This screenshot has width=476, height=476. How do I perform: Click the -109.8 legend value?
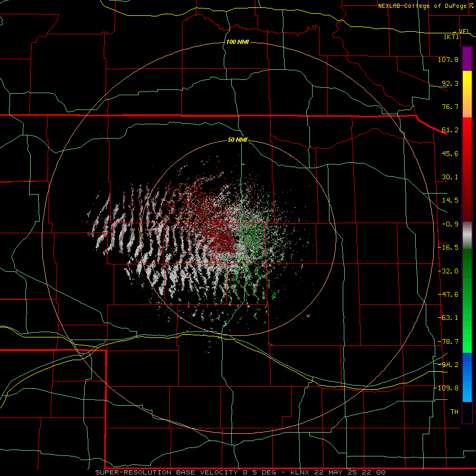tap(447, 388)
